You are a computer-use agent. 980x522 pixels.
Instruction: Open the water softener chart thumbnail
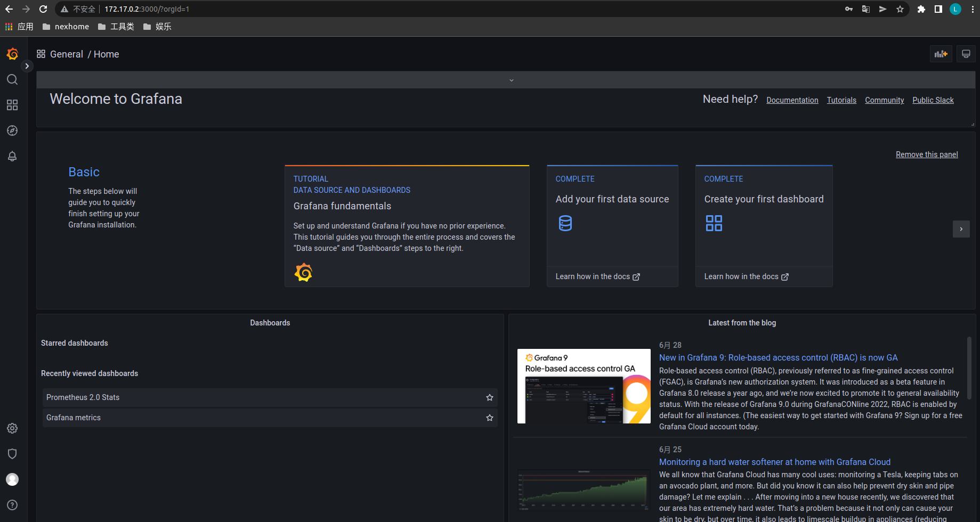(x=584, y=491)
